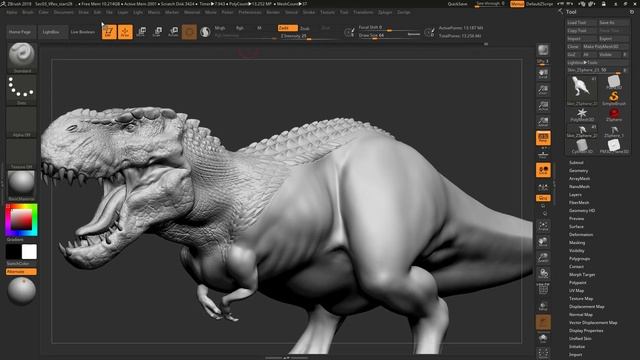Expand the FiberMesh section
The image size is (640, 360).
pyautogui.click(x=579, y=202)
